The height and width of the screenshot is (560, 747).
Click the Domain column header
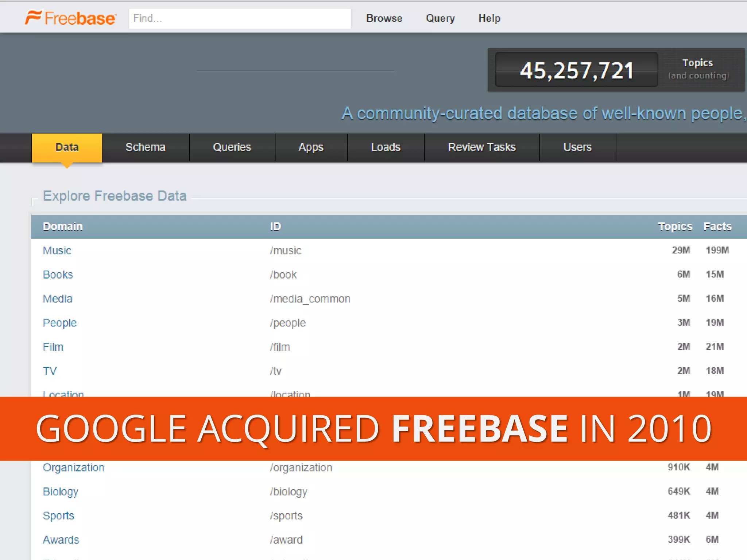(63, 226)
